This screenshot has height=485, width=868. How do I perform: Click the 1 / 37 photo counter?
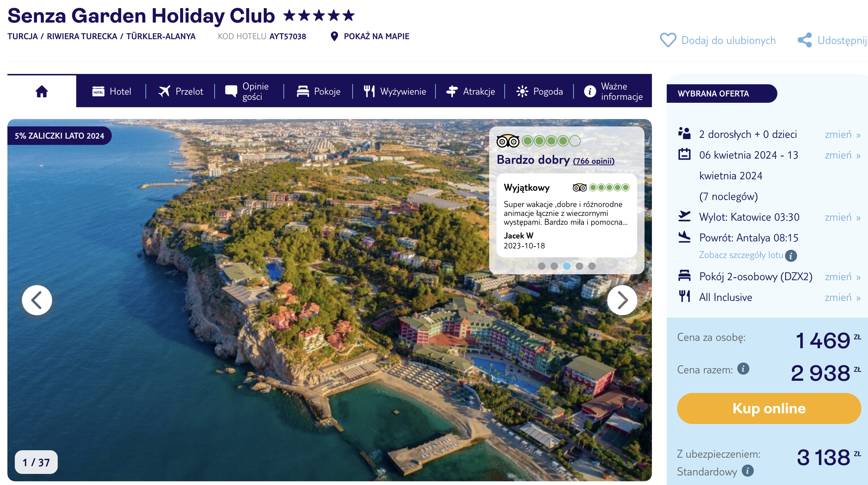pyautogui.click(x=36, y=462)
